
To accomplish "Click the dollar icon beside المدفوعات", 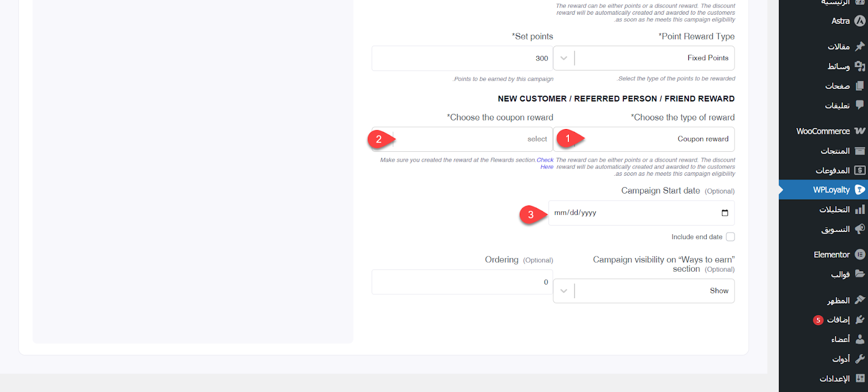I will 860,170.
